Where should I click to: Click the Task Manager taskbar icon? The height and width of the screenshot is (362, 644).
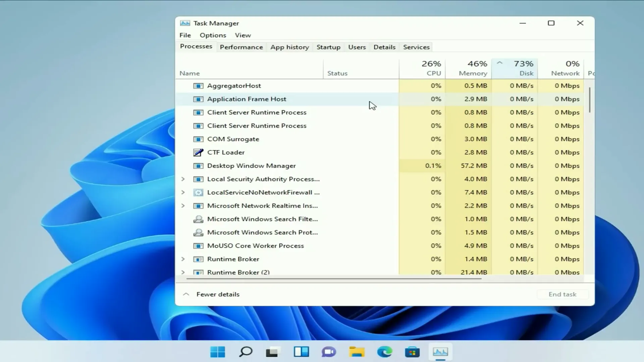[440, 352]
